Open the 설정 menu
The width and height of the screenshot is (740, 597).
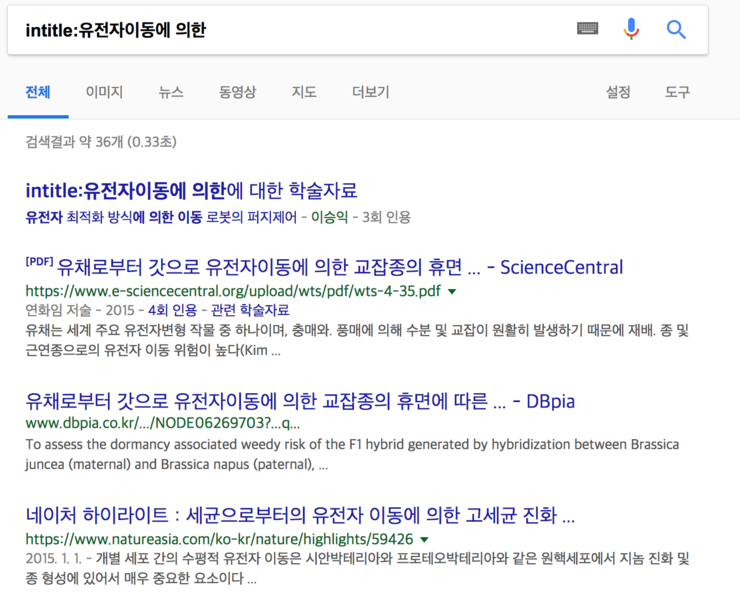[x=618, y=92]
